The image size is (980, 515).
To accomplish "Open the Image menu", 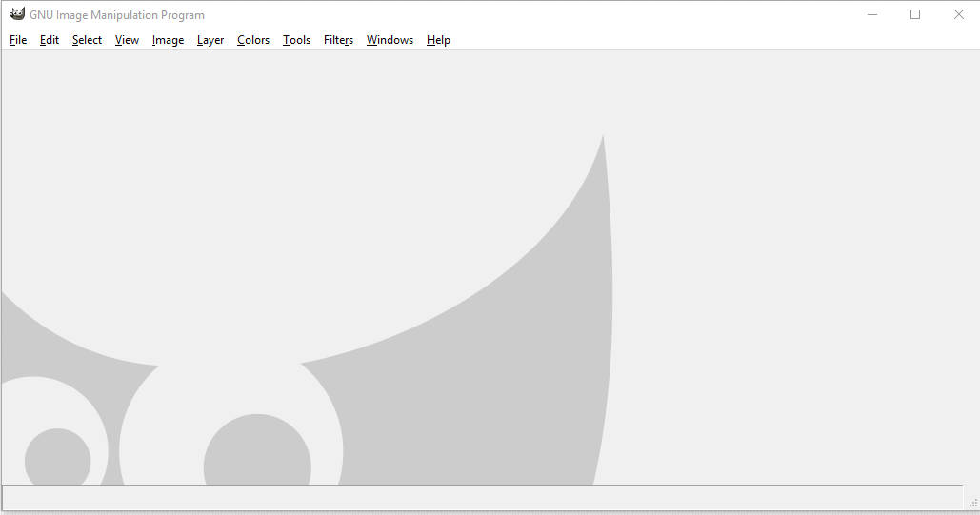I will coord(169,40).
